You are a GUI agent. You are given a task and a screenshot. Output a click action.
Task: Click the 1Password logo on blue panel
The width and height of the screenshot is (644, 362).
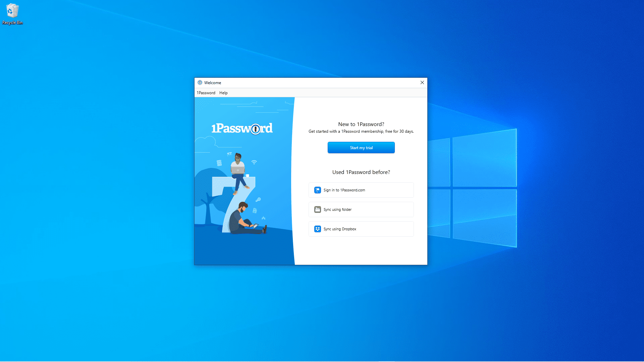click(242, 128)
